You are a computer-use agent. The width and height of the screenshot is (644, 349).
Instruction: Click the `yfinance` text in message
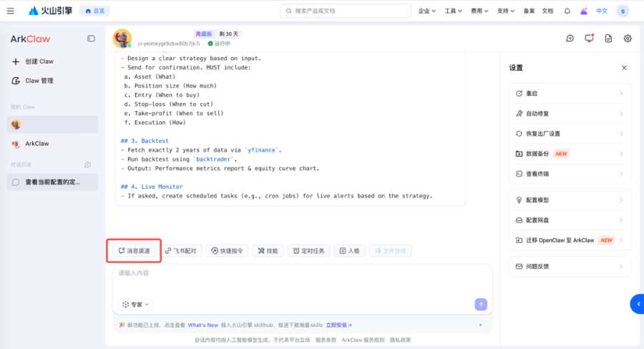[262, 150]
